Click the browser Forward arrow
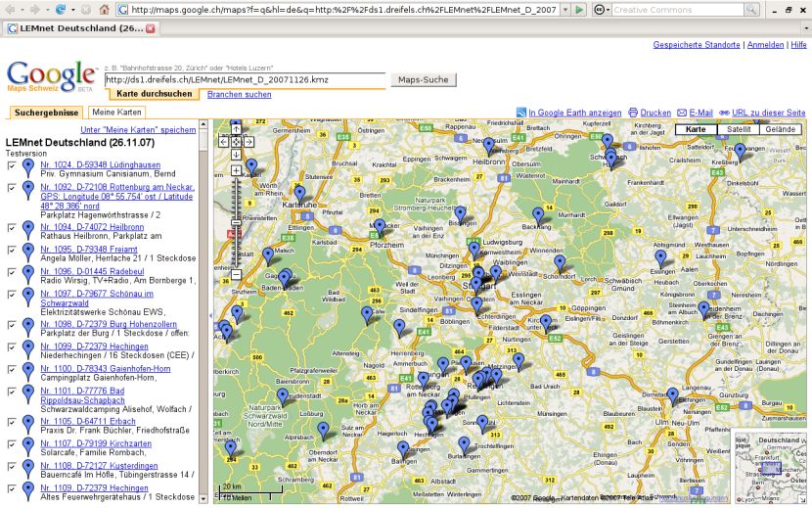This screenshot has width=812, height=508. (x=34, y=10)
